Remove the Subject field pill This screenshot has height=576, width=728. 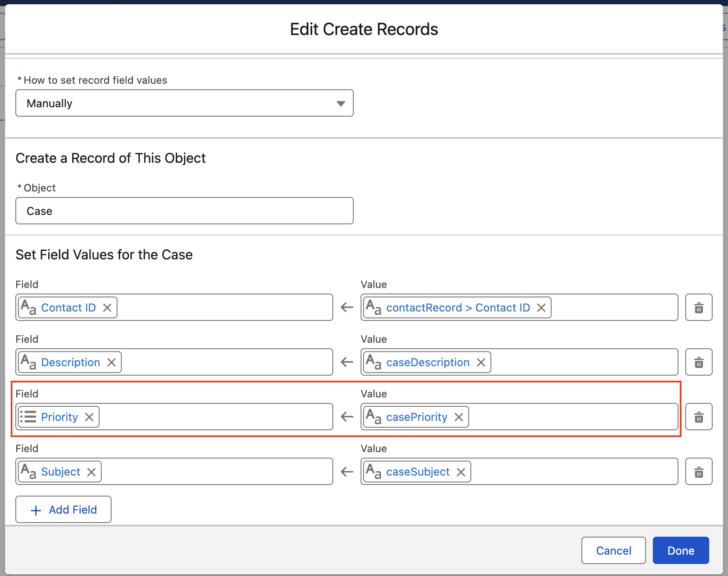coord(91,472)
